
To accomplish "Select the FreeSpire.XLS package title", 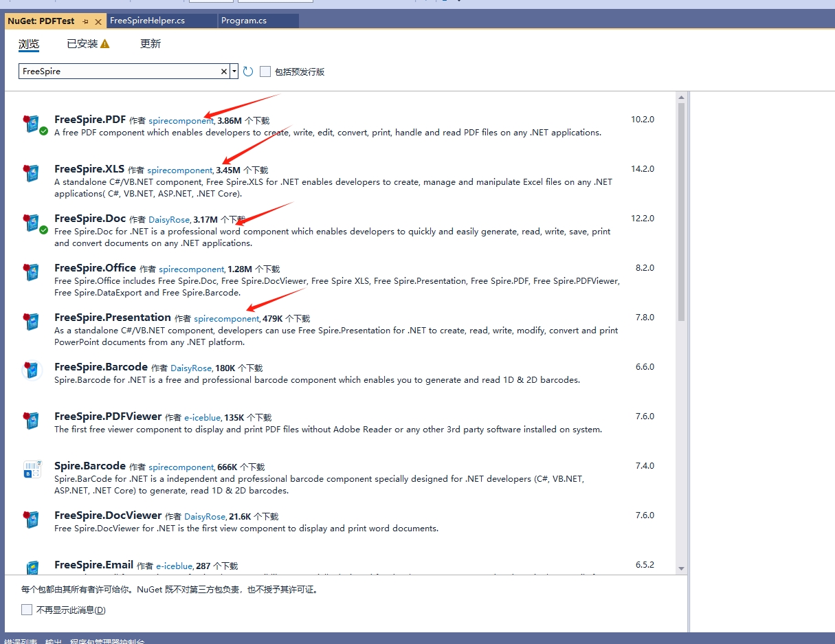I will point(89,169).
